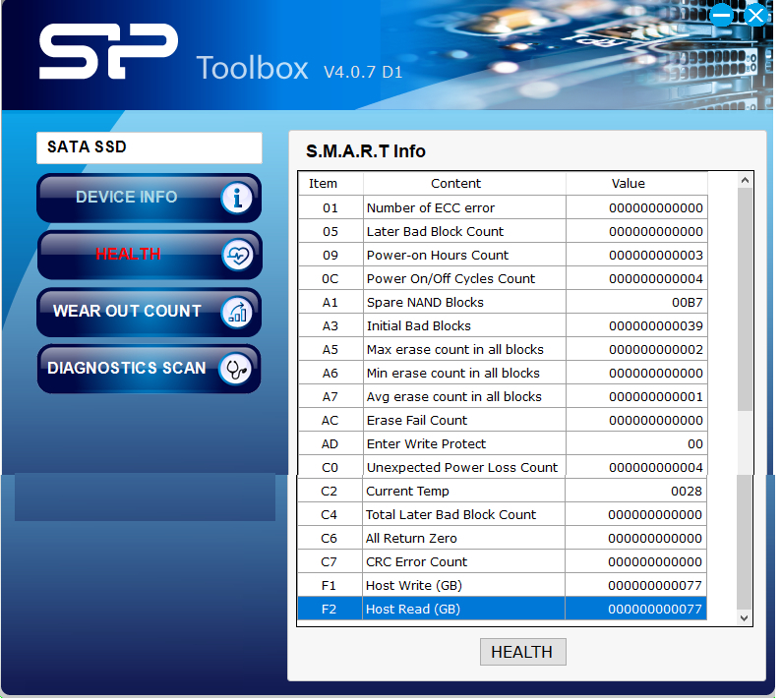Select the 'All Return Zero' row

pyautogui.click(x=502, y=538)
